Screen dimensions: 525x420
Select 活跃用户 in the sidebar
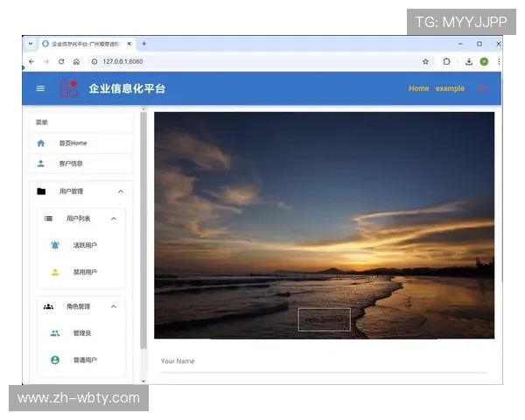[x=81, y=245]
